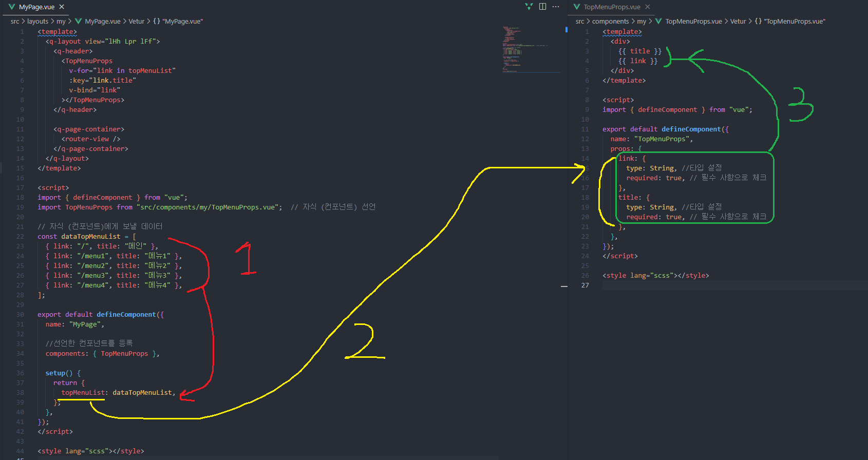This screenshot has width=868, height=460.
Task: Click 'v-bind="link"' attribute
Action: (95, 90)
